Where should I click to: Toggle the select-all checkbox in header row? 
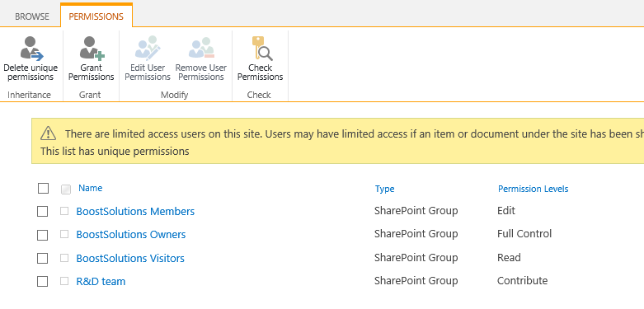(x=43, y=189)
